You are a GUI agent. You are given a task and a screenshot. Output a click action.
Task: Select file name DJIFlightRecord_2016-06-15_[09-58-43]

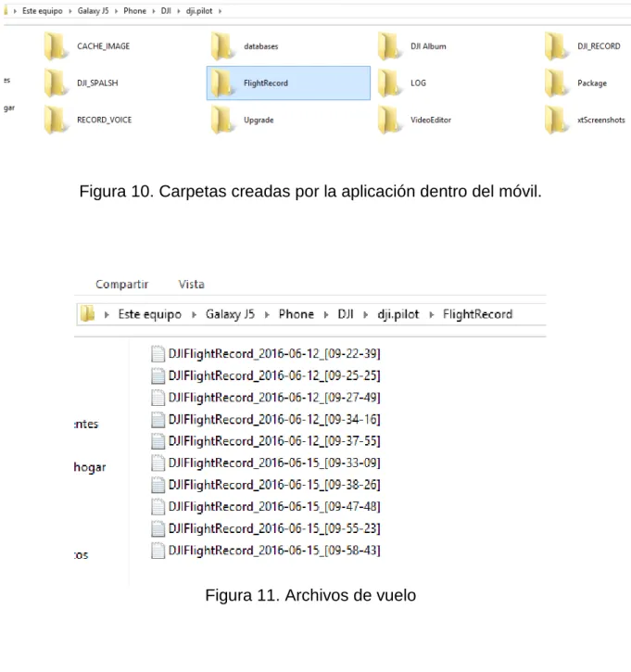tap(274, 551)
